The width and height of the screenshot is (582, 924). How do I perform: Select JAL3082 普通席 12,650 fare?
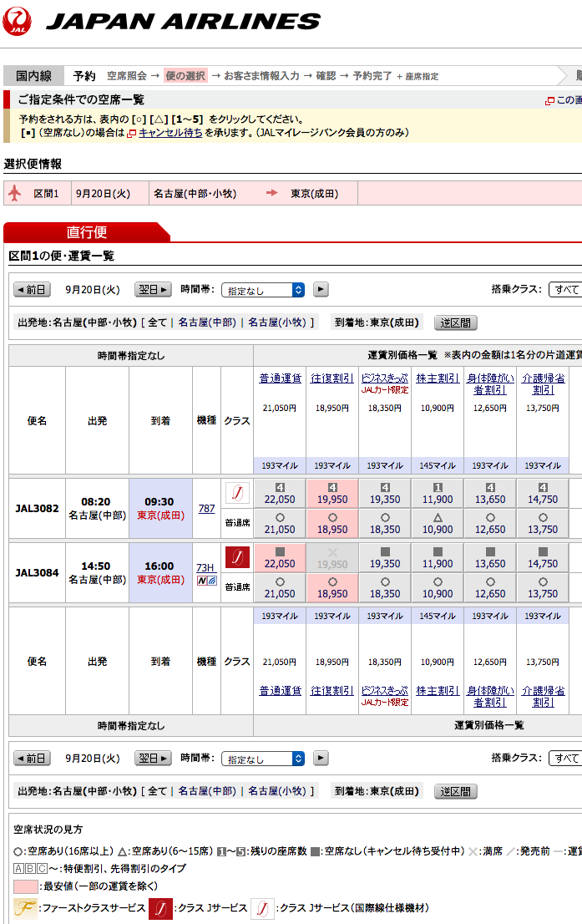pyautogui.click(x=490, y=523)
